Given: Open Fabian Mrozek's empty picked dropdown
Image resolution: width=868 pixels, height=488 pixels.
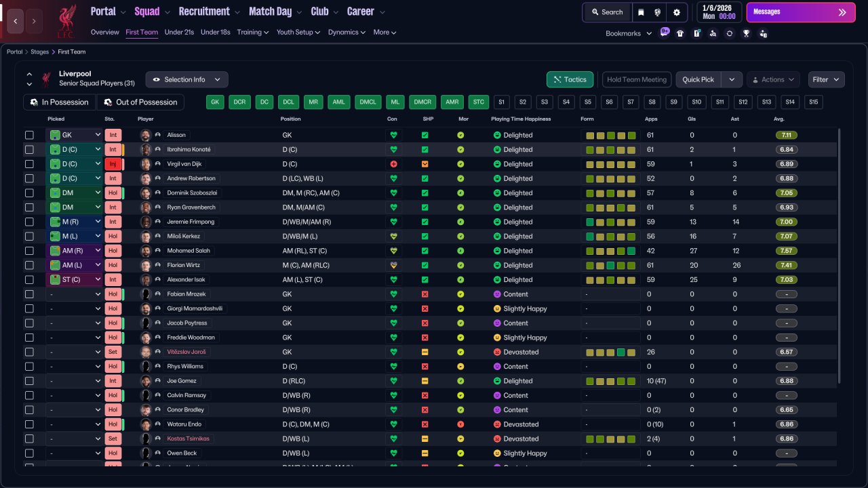Looking at the screenshot, I should tap(75, 294).
